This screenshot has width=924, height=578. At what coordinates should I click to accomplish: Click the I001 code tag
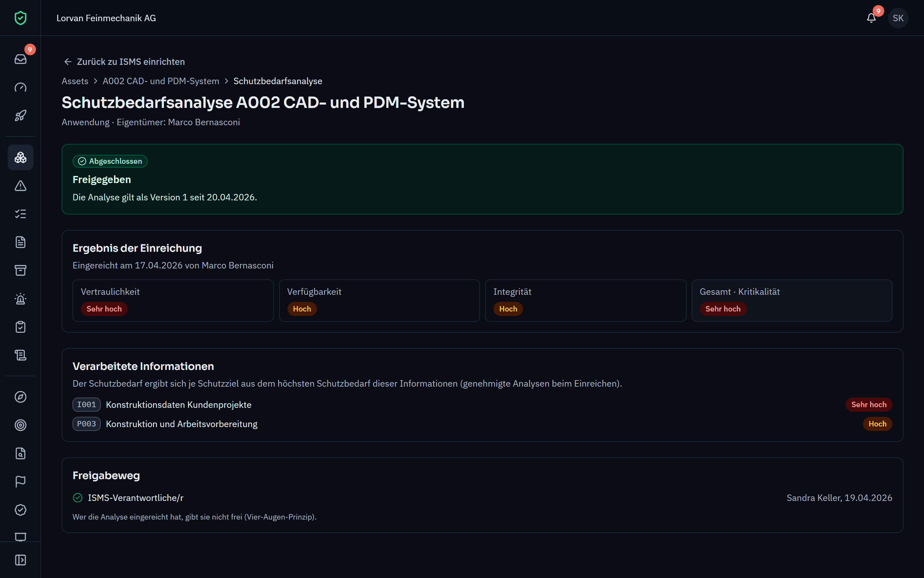87,405
